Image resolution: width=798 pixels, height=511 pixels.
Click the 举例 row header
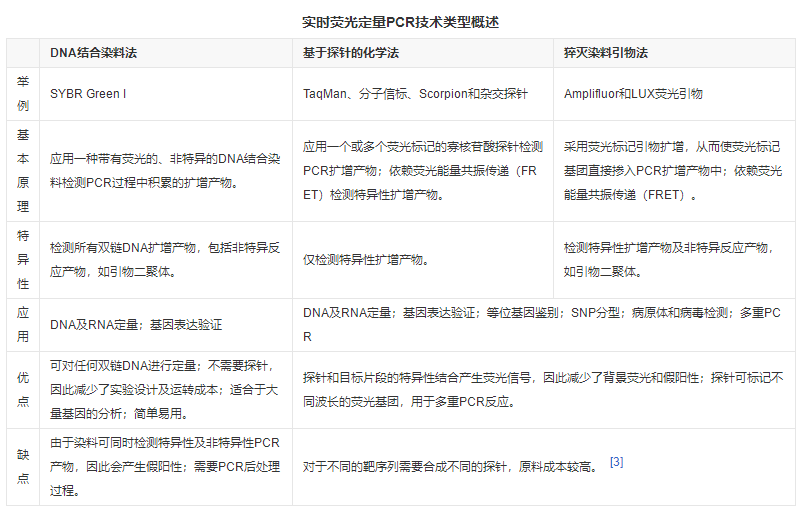coord(23,93)
